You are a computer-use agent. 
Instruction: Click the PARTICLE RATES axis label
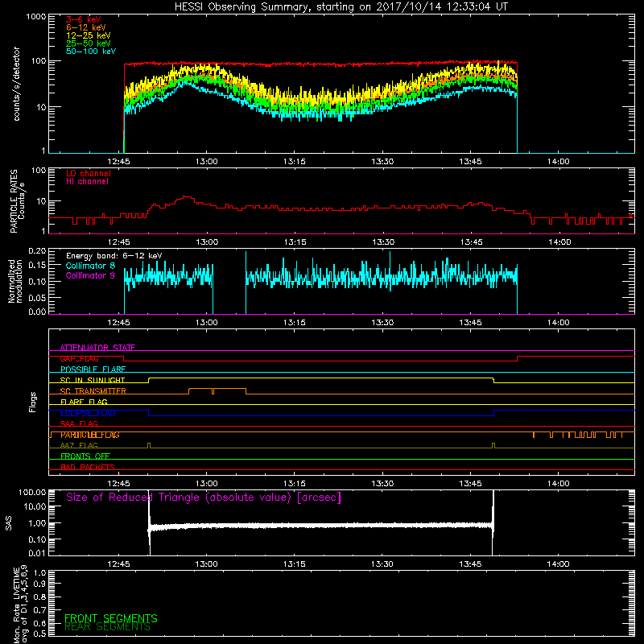[14, 201]
